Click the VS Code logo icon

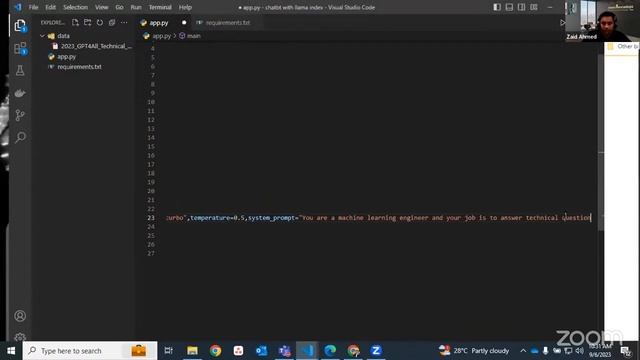click(18, 7)
